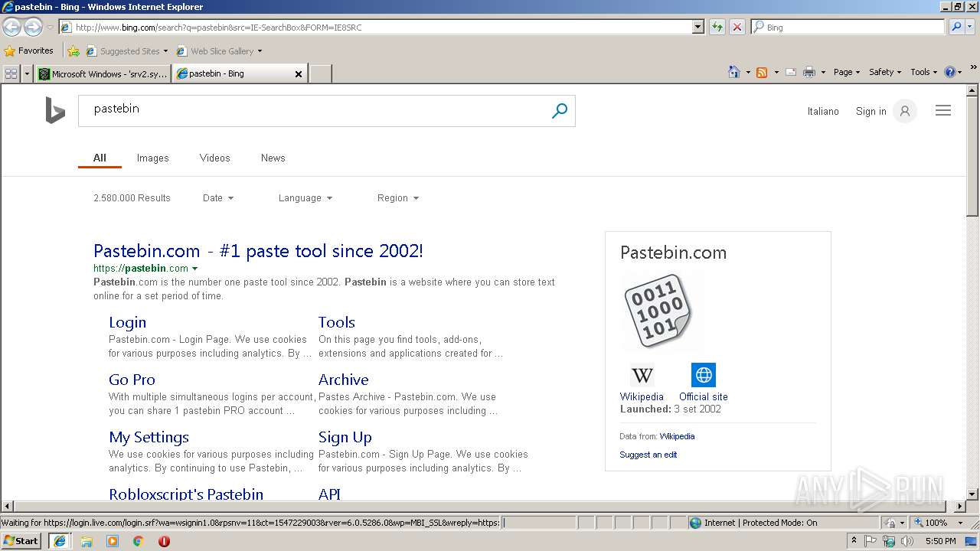The width and height of the screenshot is (980, 551).
Task: Open the Quick Tabs grid icon
Action: [11, 73]
